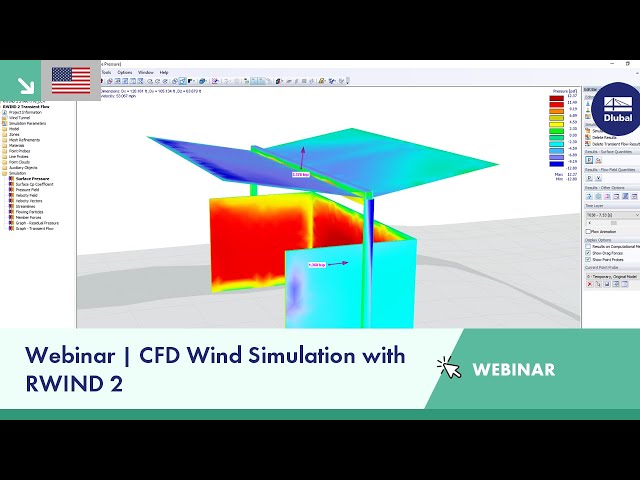Screen dimensions: 640x480
Task: Click the 0.378 kip drag force label
Action: point(300,175)
